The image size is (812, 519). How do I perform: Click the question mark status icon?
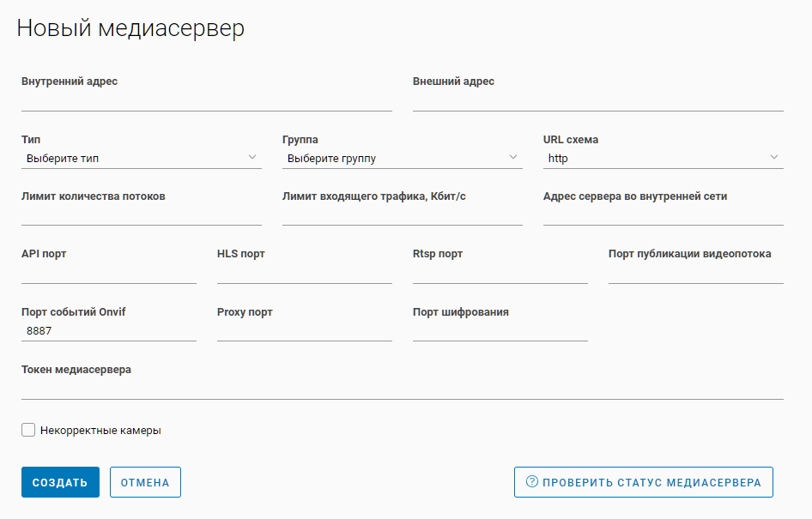532,482
